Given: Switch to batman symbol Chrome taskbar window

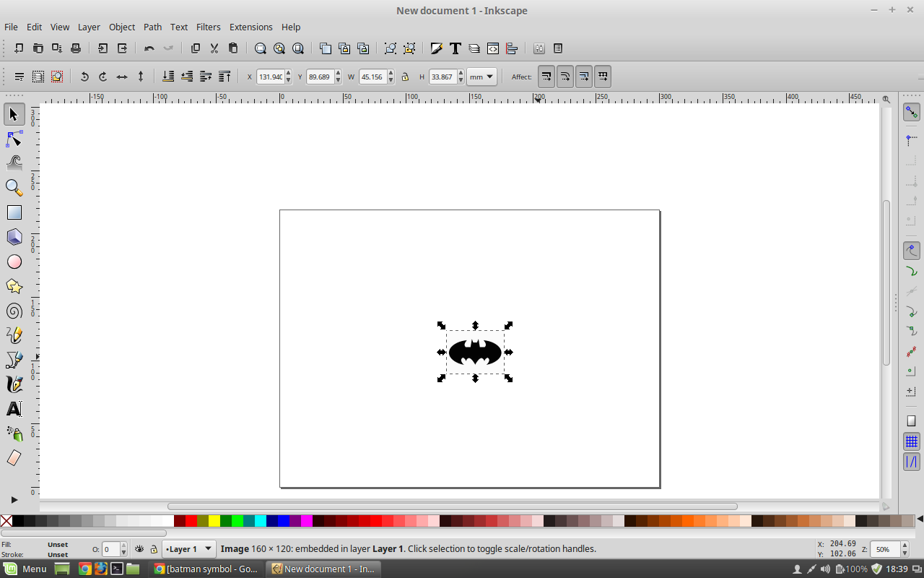Looking at the screenshot, I should click(206, 569).
